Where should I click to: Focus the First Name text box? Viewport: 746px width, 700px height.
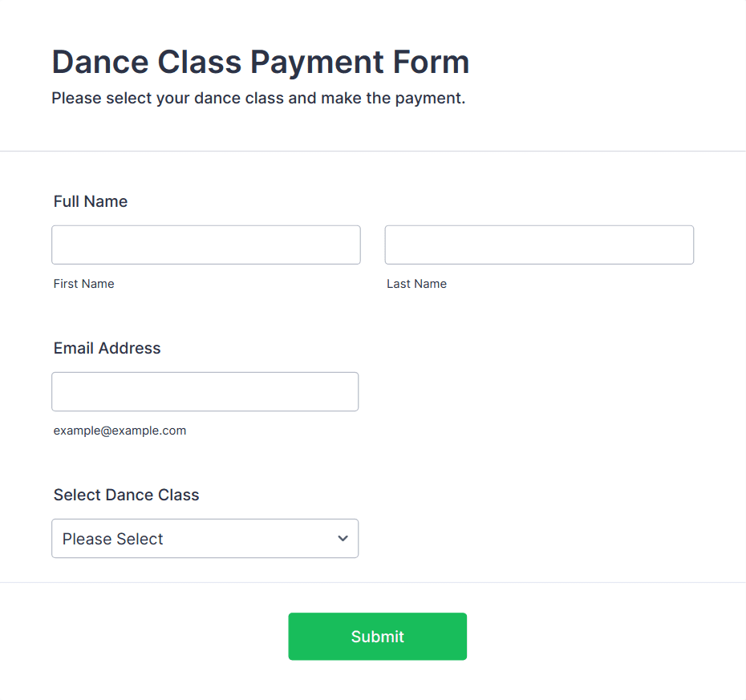point(206,245)
